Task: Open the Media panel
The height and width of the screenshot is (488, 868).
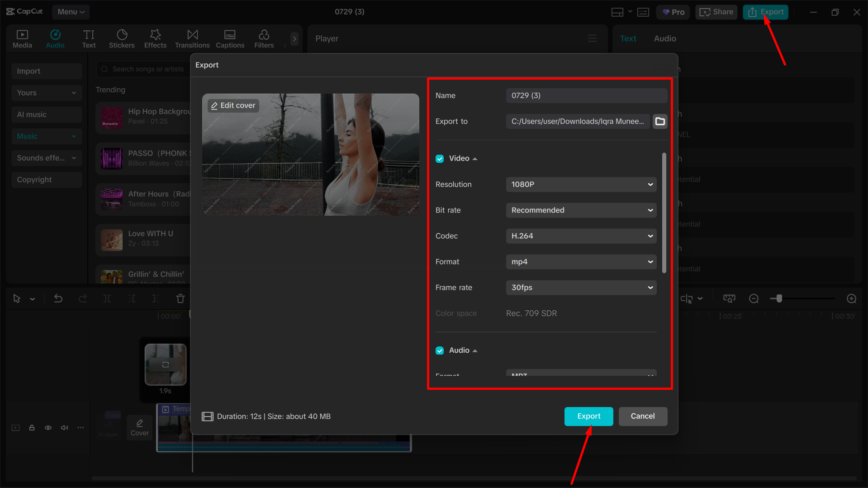Action: (22, 38)
